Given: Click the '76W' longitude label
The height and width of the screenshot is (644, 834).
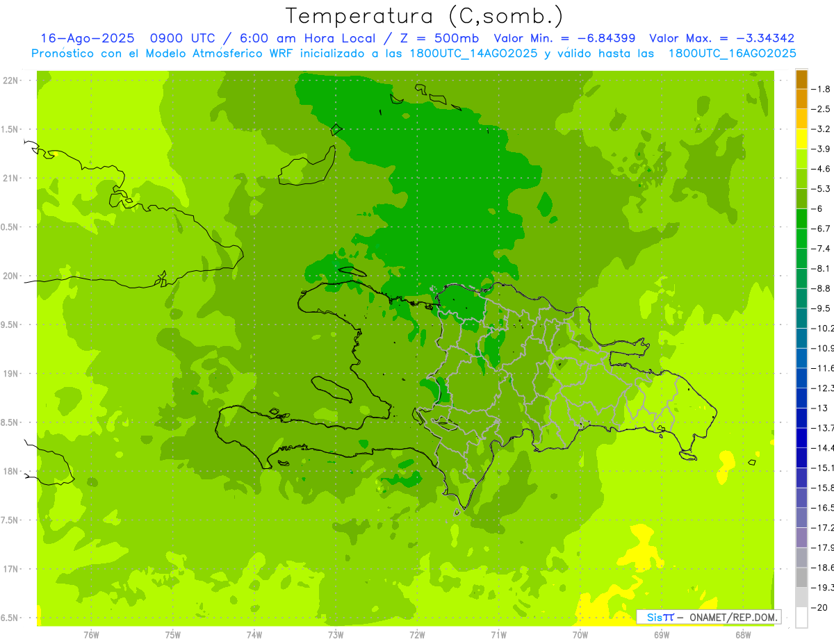Looking at the screenshot, I should click(91, 634).
